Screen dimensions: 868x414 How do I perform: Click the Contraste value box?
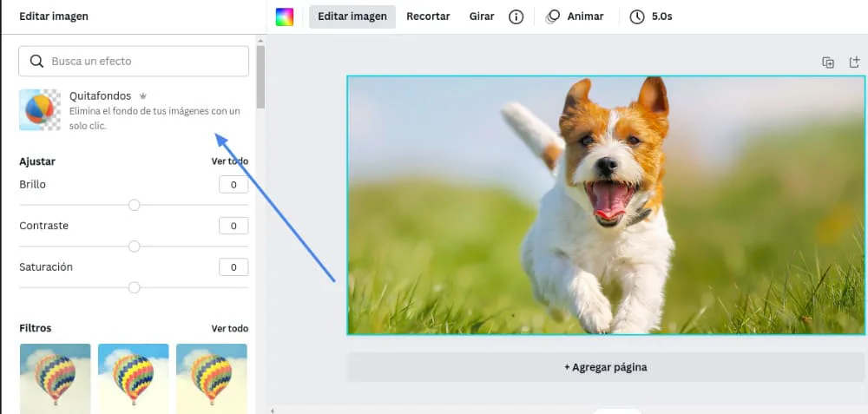233,226
